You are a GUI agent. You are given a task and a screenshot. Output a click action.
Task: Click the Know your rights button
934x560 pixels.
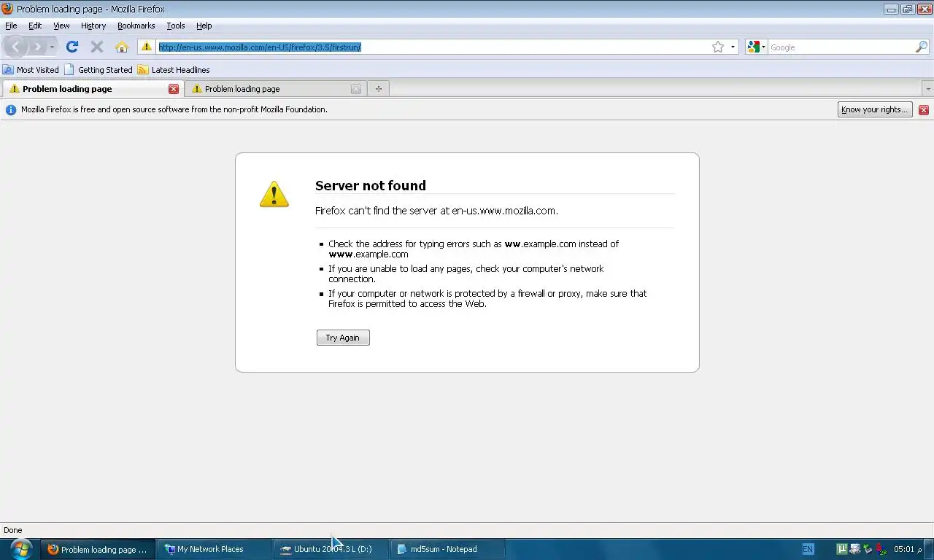pos(875,109)
